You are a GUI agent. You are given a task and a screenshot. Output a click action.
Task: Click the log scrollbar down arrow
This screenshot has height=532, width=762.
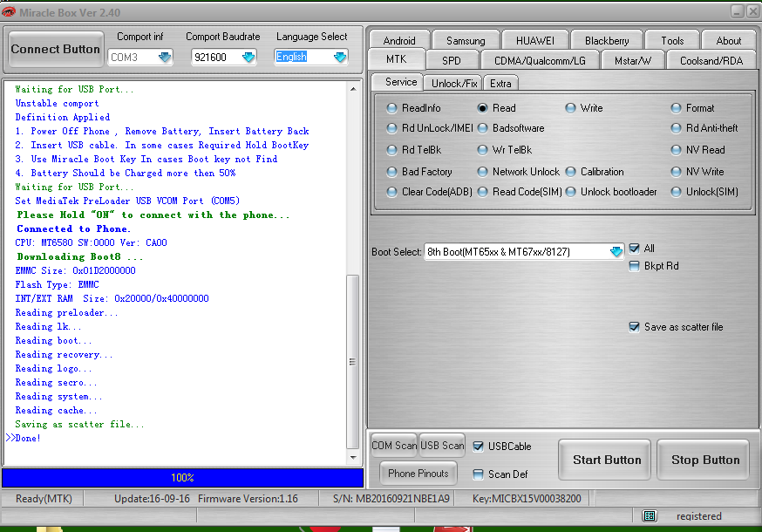pyautogui.click(x=353, y=457)
